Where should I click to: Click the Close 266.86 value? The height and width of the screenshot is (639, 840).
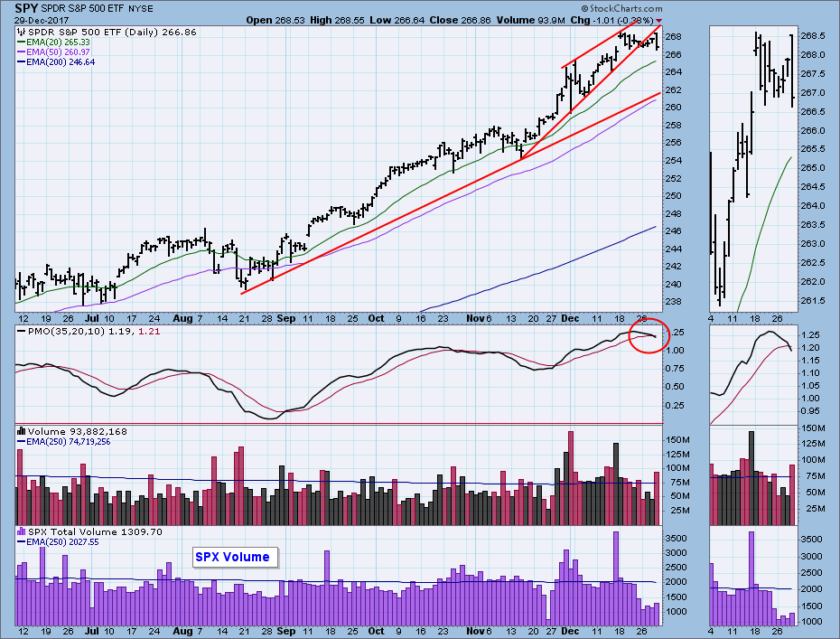460,20
